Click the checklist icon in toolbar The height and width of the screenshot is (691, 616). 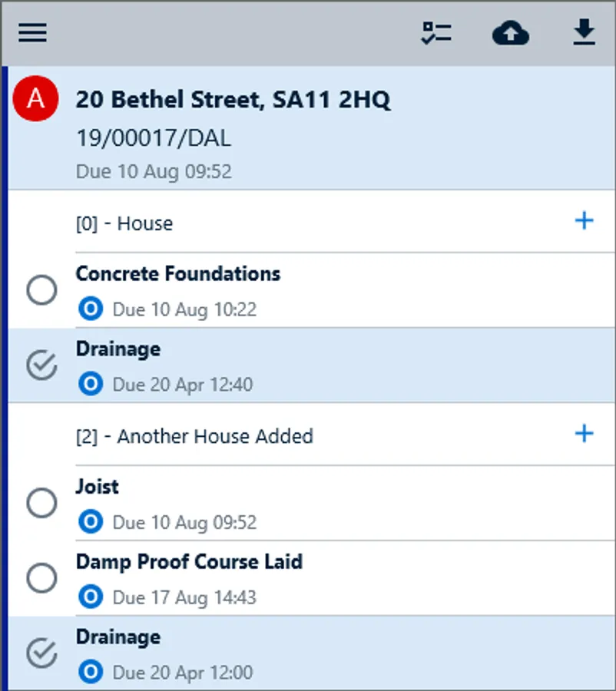click(436, 33)
